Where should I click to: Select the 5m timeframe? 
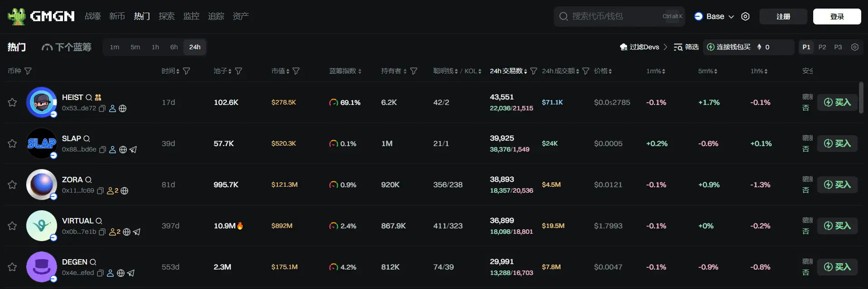135,47
